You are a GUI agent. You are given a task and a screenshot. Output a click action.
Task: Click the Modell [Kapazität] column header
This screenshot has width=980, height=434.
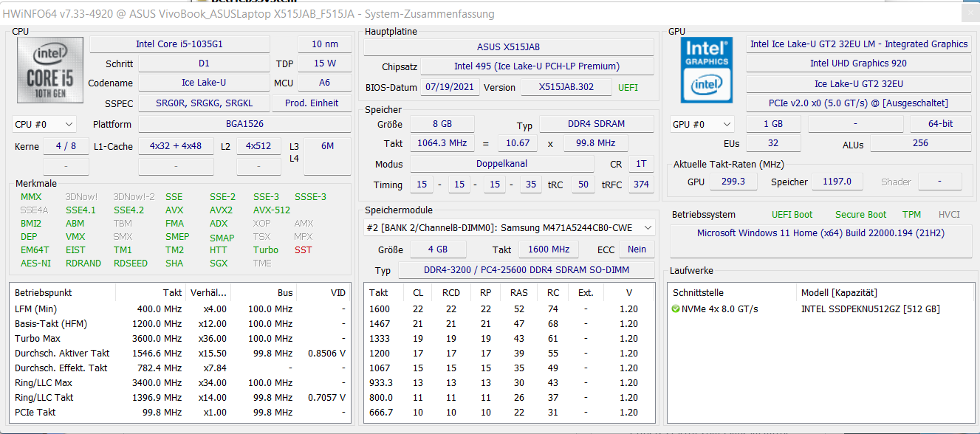839,293
